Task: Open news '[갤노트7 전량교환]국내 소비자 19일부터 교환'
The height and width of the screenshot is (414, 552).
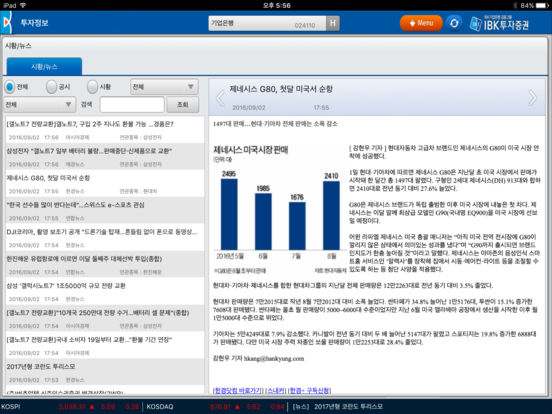Action: (105, 345)
